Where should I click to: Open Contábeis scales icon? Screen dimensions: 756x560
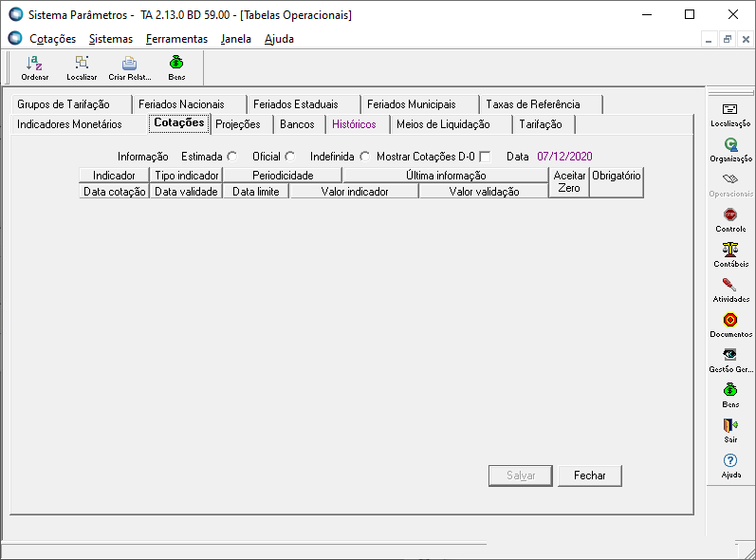click(730, 255)
